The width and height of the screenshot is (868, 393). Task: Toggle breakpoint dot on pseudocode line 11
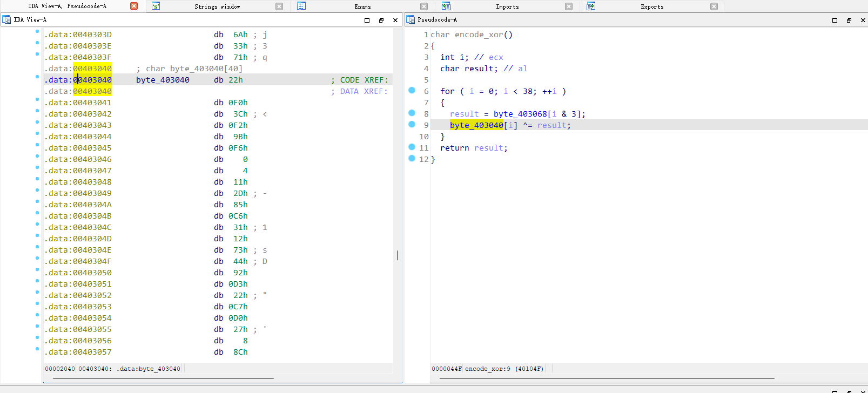click(x=412, y=147)
